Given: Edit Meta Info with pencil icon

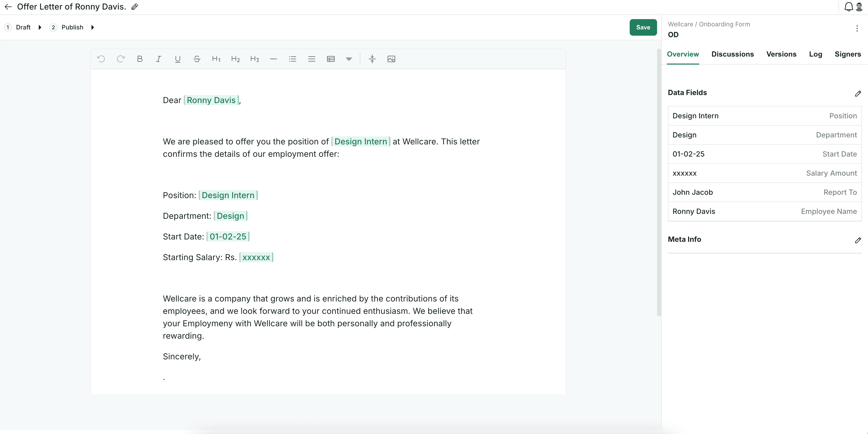Looking at the screenshot, I should (858, 240).
